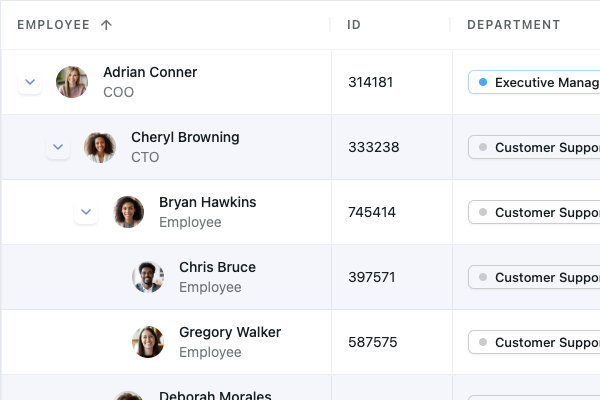This screenshot has height=400, width=600.
Task: Select the Chris Bruce employee name
Action: 217,267
